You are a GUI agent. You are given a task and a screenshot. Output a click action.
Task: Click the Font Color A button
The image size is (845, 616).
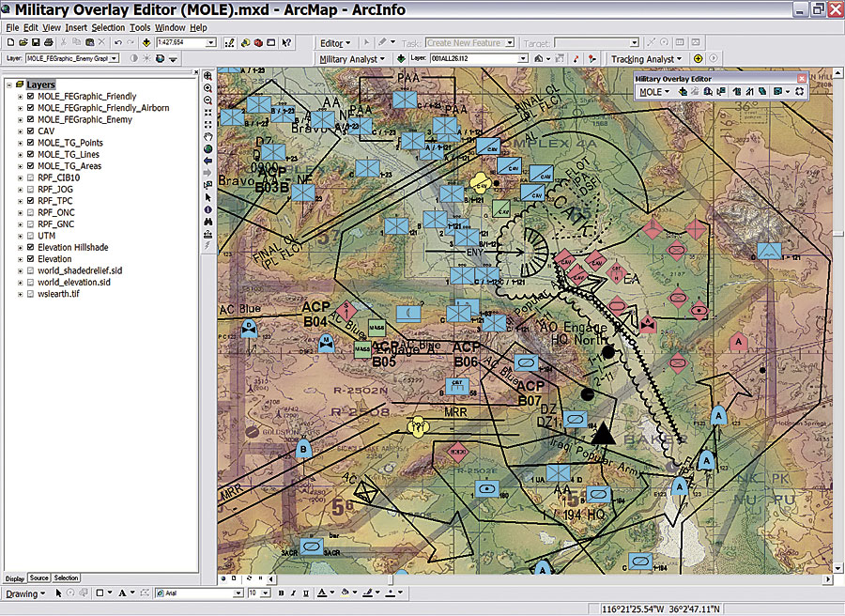[322, 593]
